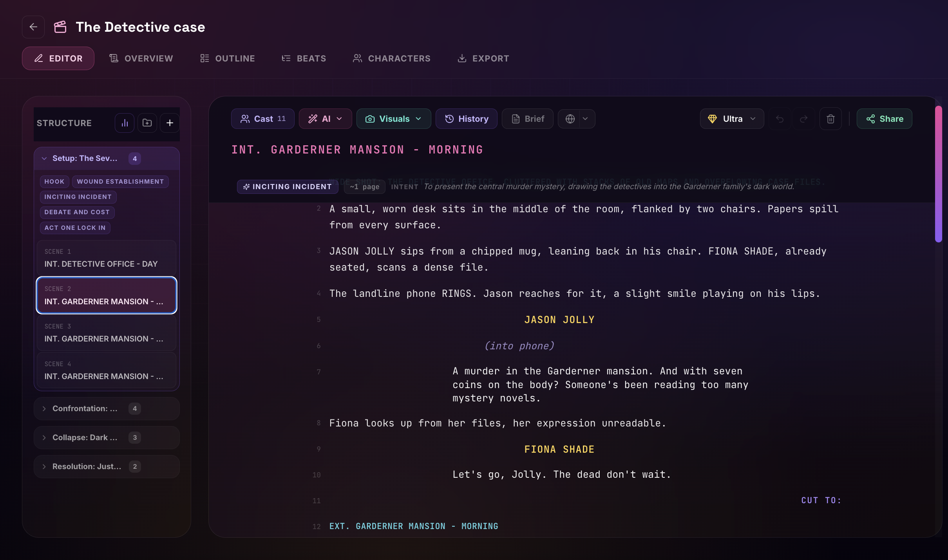This screenshot has height=560, width=948.
Task: Open the scene Brief
Action: [528, 119]
